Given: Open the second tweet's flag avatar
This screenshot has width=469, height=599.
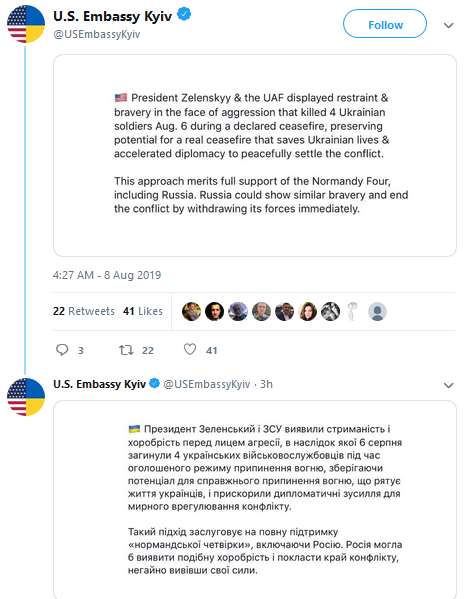Looking at the screenshot, I should coord(26,397).
